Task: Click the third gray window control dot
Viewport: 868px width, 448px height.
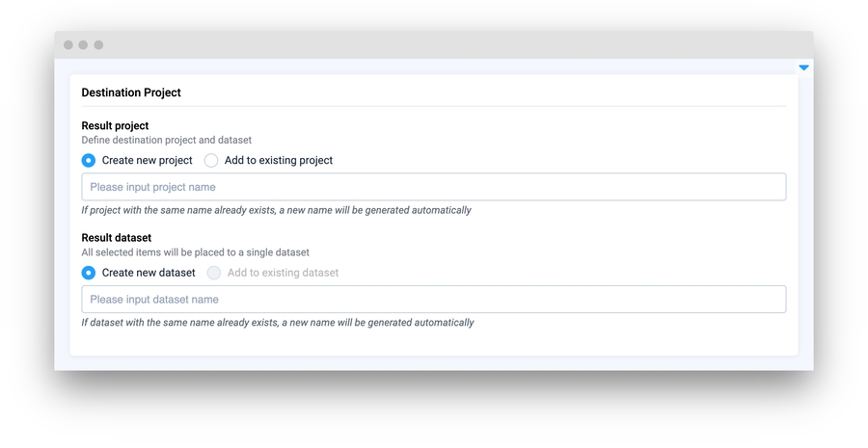Action: click(x=98, y=45)
